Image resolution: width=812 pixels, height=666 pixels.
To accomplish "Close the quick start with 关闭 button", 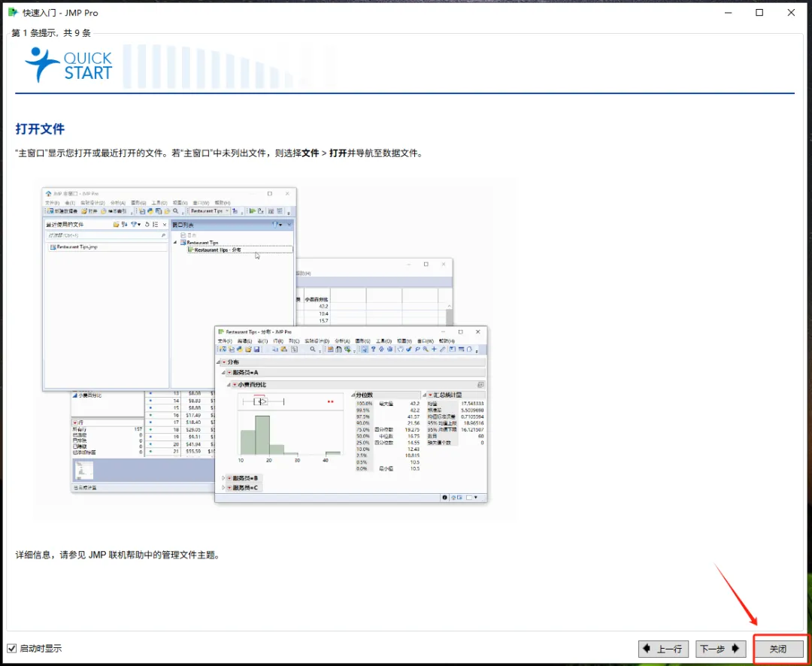I will [778, 649].
